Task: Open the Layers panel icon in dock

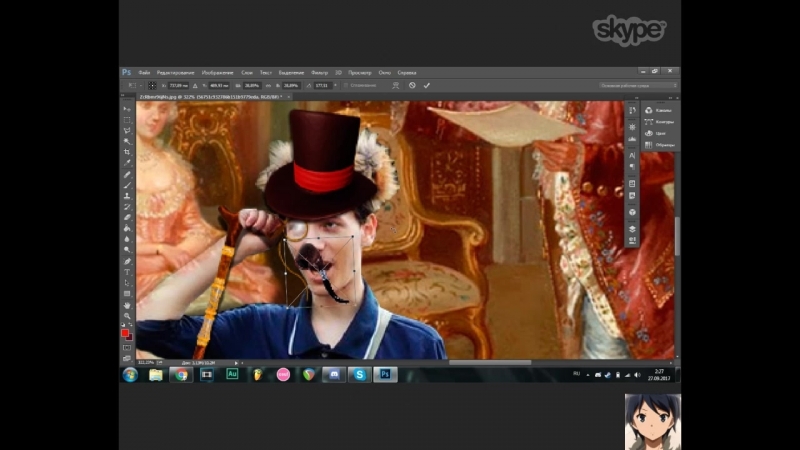Action: (632, 228)
